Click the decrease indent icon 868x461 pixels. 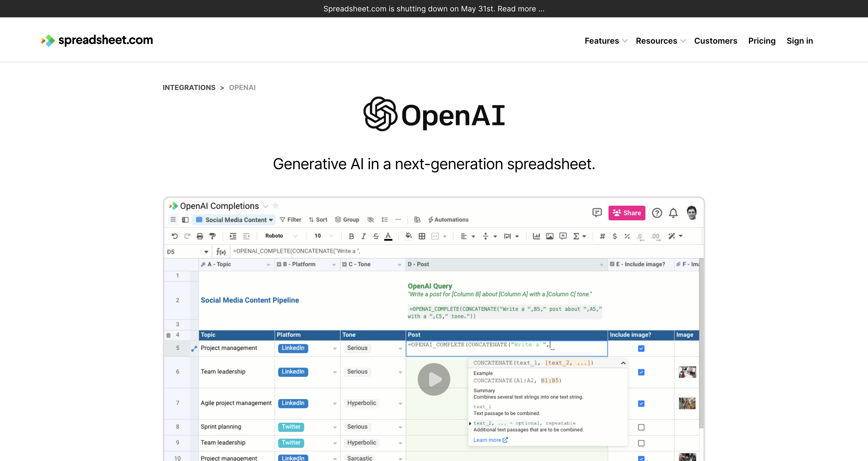click(x=246, y=236)
